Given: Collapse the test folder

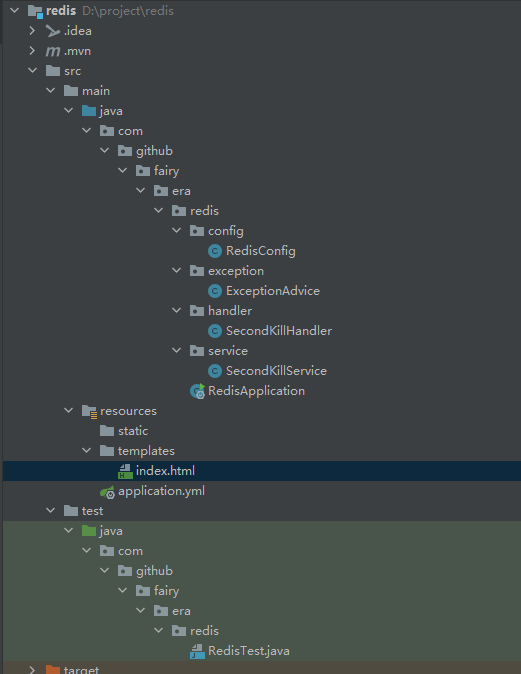Looking at the screenshot, I should coord(51,510).
